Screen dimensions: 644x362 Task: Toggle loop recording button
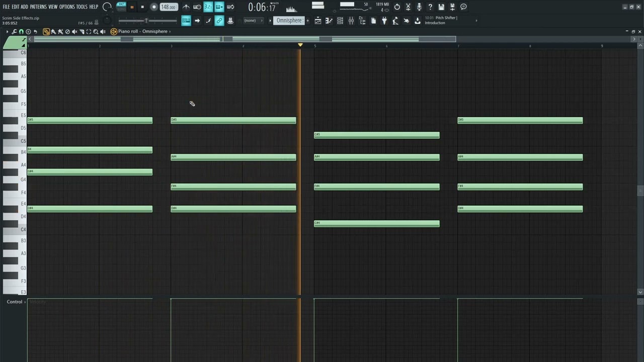[x=230, y=7]
